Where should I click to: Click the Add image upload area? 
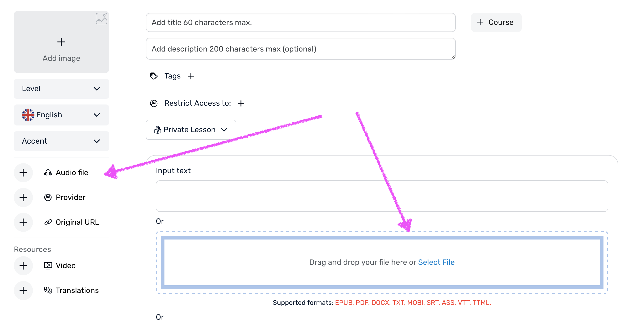(x=61, y=42)
